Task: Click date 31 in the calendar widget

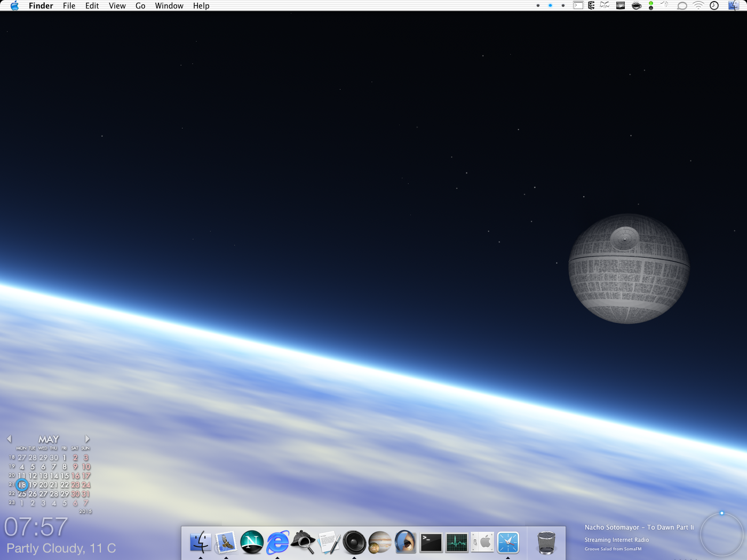Action: [x=86, y=494]
